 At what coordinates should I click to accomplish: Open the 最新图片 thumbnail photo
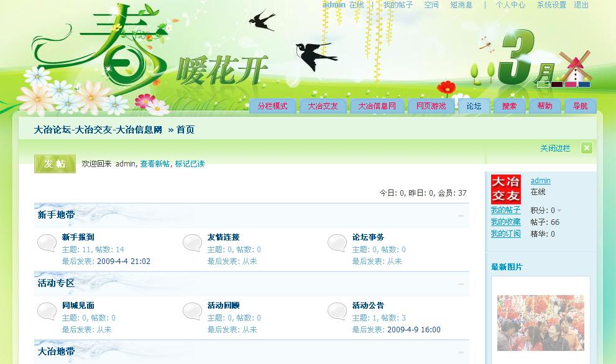(541, 323)
